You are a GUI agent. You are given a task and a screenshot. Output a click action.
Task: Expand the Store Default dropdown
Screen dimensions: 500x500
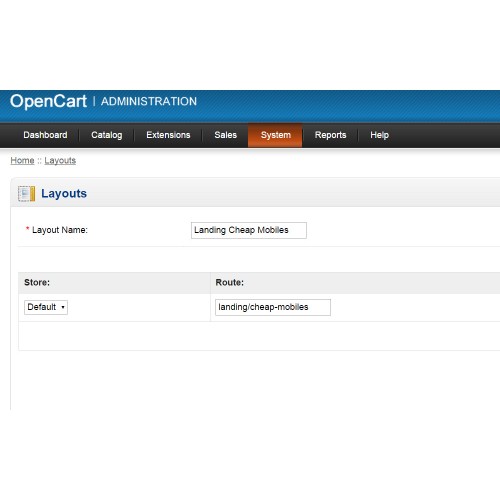click(46, 307)
